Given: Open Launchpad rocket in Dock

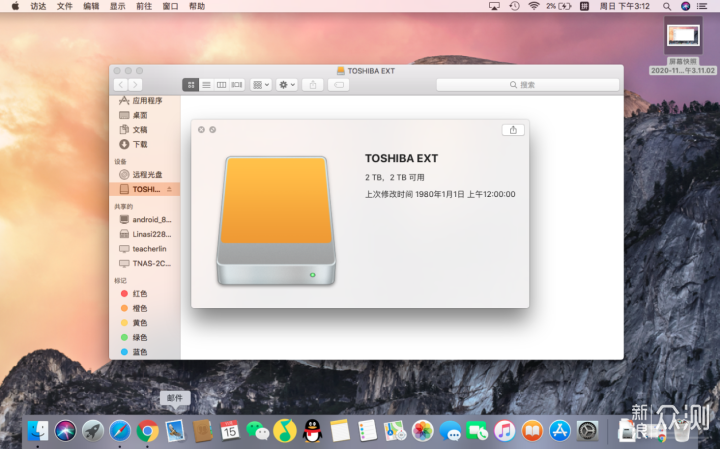Looking at the screenshot, I should [93, 431].
